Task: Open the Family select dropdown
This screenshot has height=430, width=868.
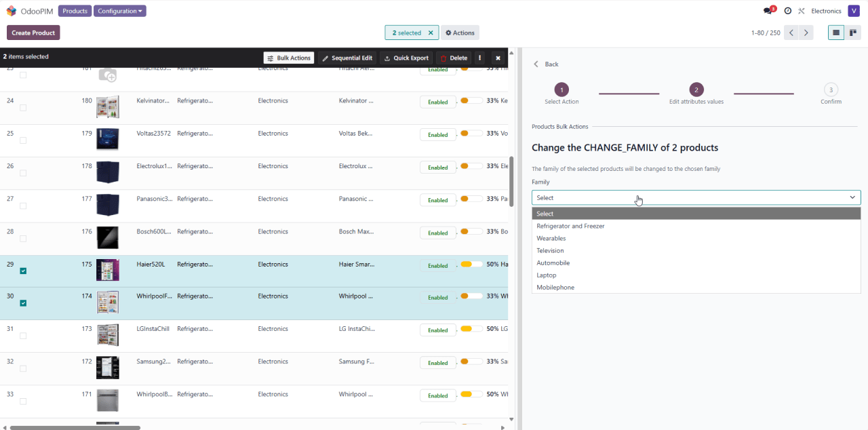Action: coord(696,197)
